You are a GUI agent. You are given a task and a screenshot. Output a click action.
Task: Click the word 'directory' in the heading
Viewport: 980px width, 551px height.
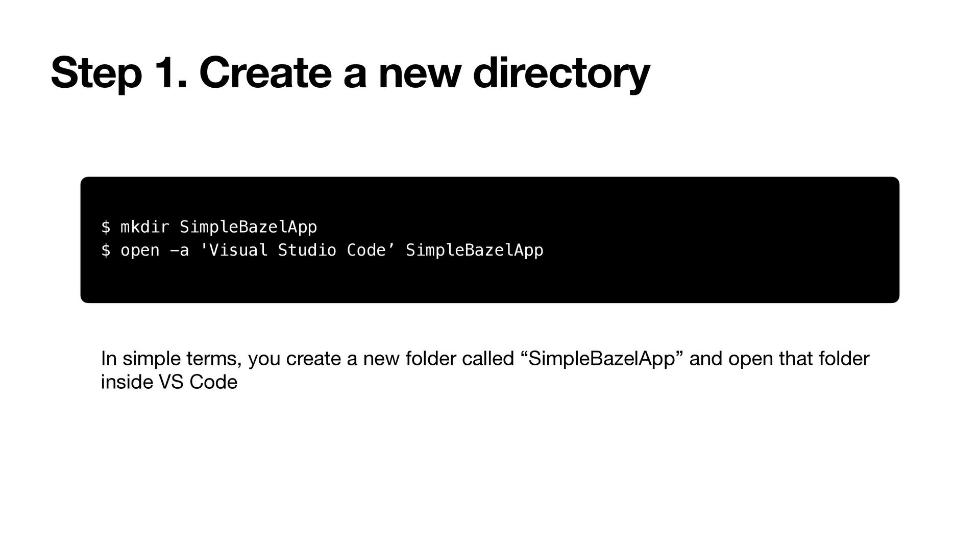point(561,73)
